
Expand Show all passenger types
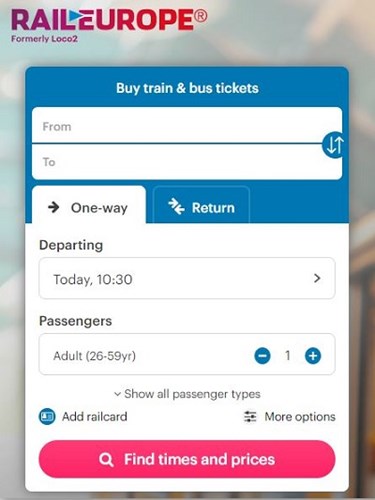pyautogui.click(x=187, y=394)
